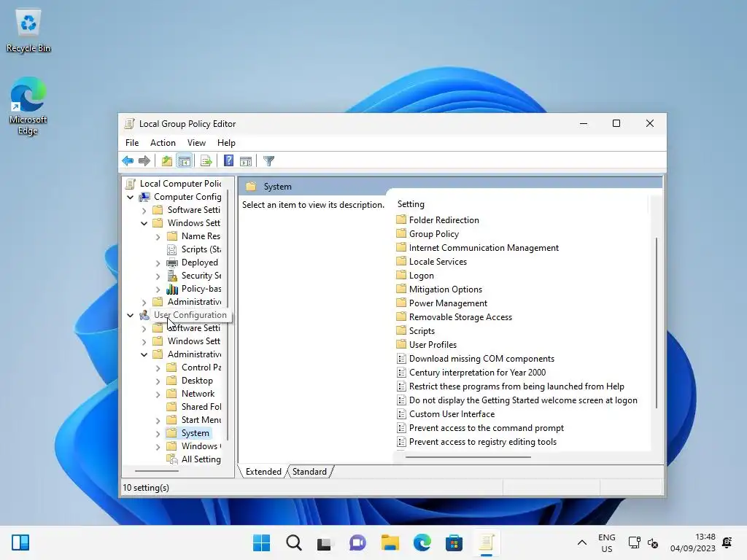Screen dimensions: 747x560
Task: Open the File menu
Action: pyautogui.click(x=132, y=143)
